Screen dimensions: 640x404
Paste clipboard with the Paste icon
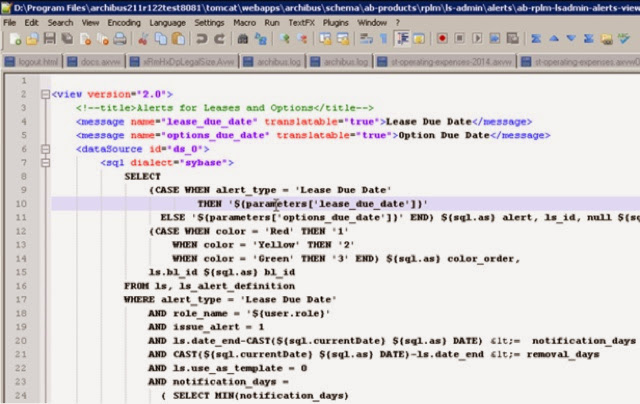(178, 39)
